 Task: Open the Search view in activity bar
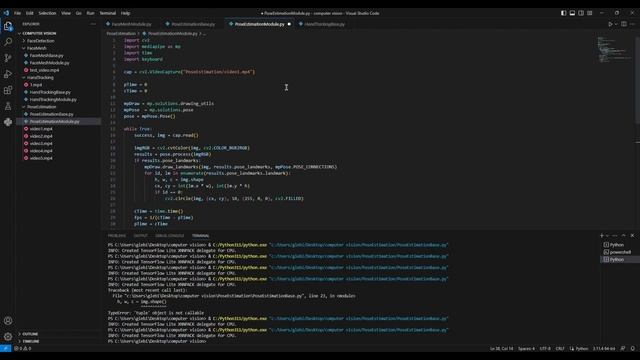click(x=8, y=42)
